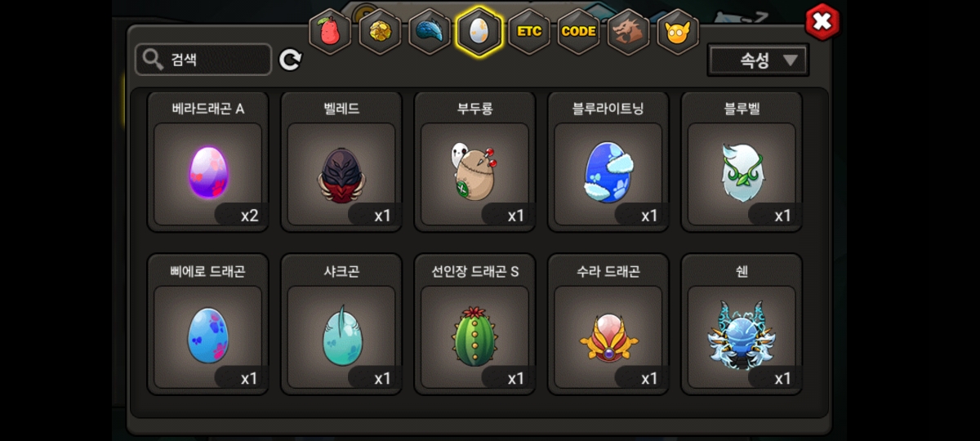
Task: Open the blue dragon scale category tab
Action: (430, 33)
